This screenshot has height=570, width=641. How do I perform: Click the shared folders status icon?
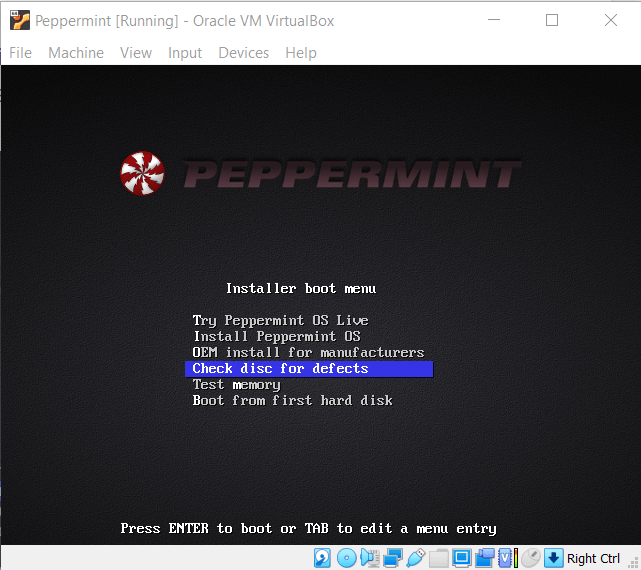tap(439, 558)
